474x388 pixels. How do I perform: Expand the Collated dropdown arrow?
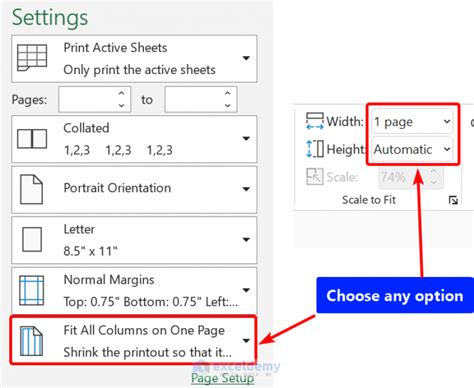[x=246, y=138]
